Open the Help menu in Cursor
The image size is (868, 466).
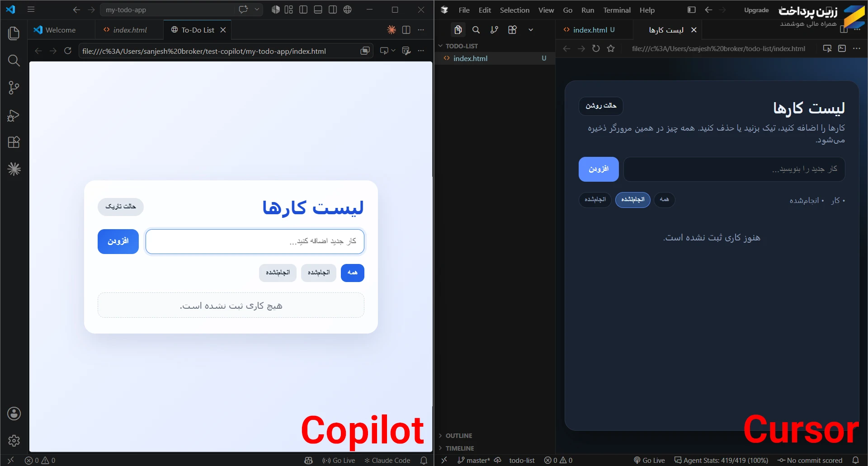click(x=647, y=10)
